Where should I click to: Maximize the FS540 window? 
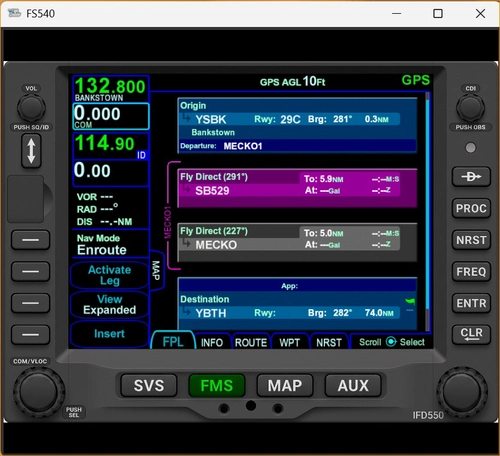[x=438, y=14]
